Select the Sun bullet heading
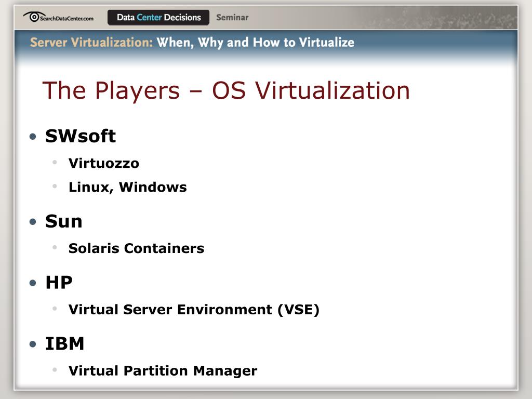Screen dimensions: 532x399 [x=64, y=221]
